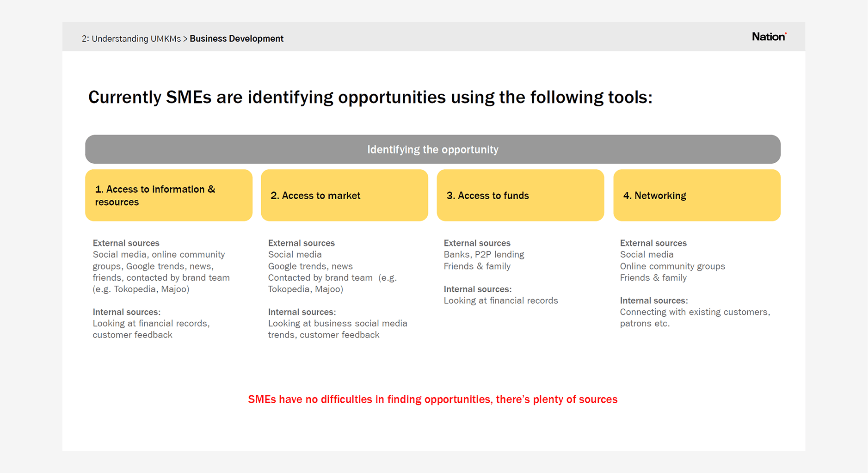Select the 'Connecting with existing customers,' line
This screenshot has height=473, width=868.
coord(695,312)
